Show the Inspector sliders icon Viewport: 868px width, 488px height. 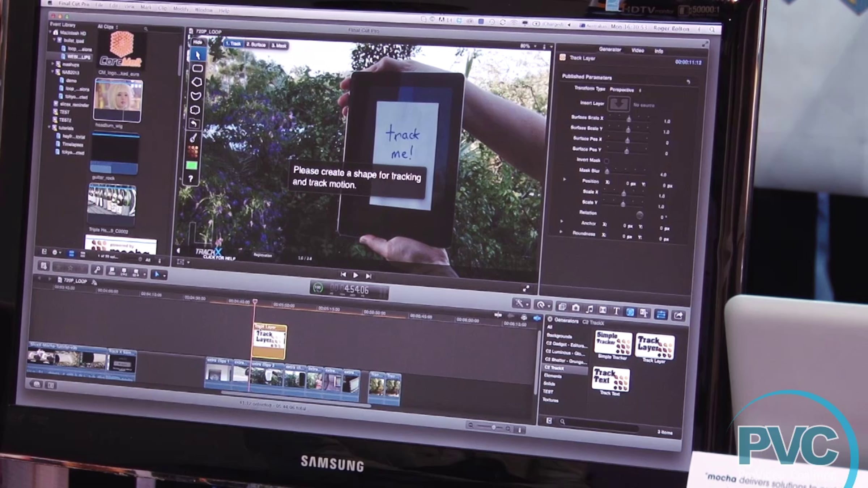(661, 315)
